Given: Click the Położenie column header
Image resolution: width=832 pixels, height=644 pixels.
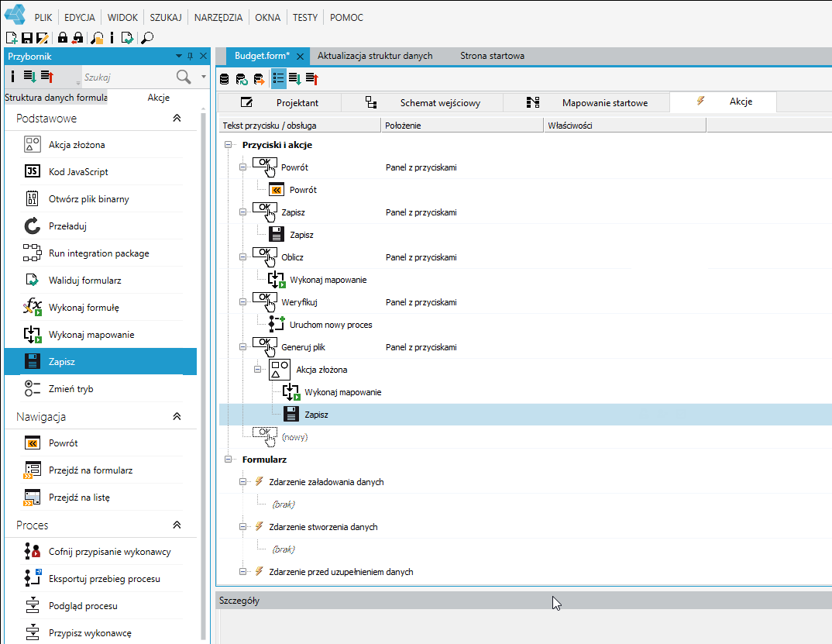Looking at the screenshot, I should click(x=462, y=126).
